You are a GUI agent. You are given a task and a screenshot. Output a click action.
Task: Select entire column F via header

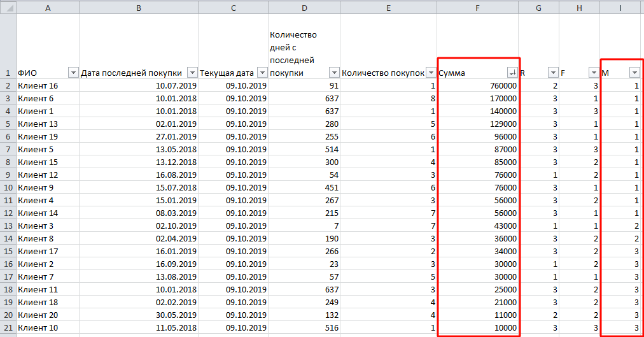coord(477,7)
